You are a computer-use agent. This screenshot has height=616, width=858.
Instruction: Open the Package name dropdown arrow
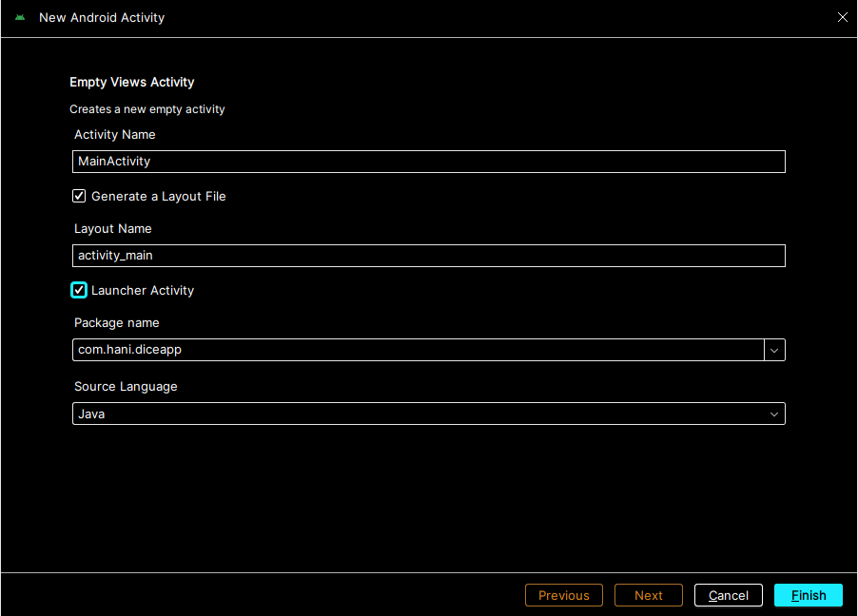tap(774, 350)
